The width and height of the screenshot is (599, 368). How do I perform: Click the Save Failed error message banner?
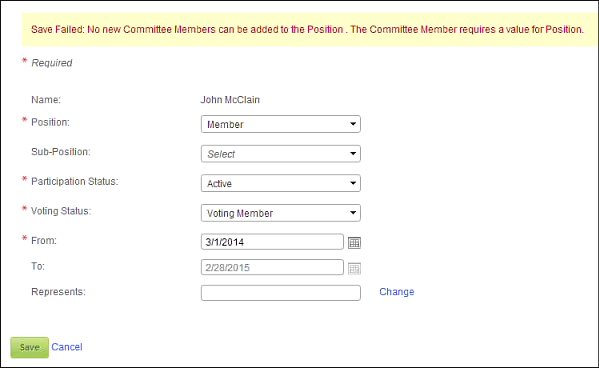click(310, 30)
